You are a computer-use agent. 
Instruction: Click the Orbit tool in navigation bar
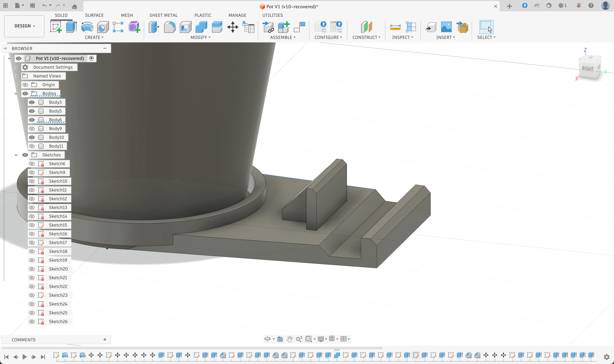point(267,339)
